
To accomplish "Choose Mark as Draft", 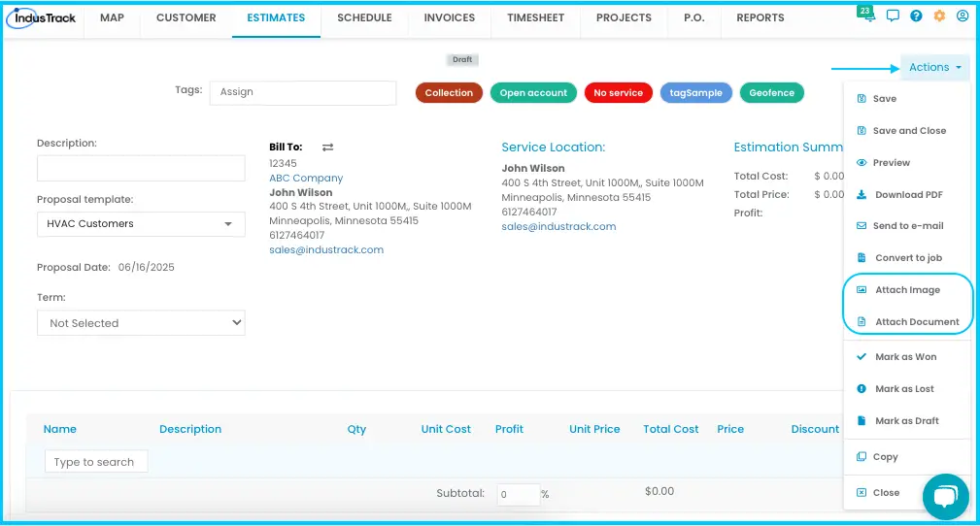I will click(907, 420).
